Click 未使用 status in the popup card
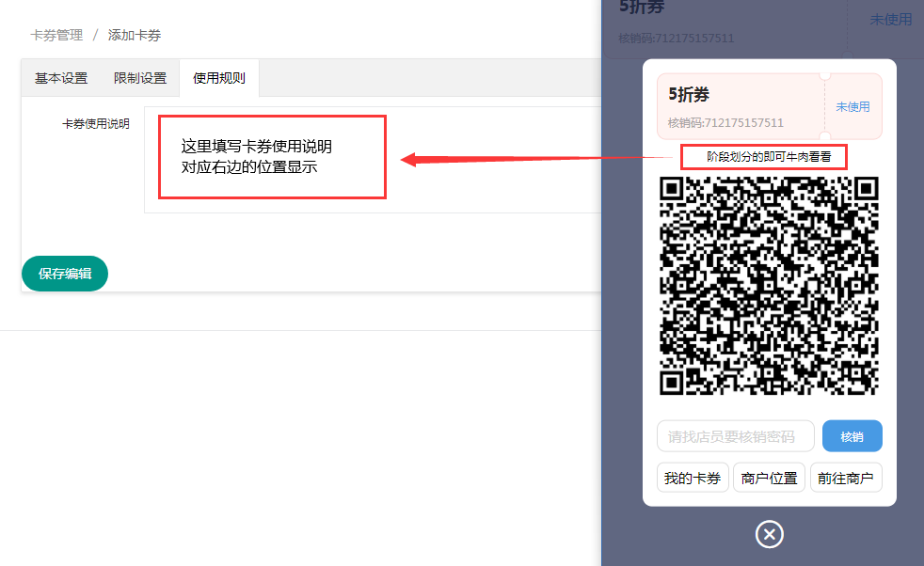The width and height of the screenshot is (924, 566). (852, 106)
